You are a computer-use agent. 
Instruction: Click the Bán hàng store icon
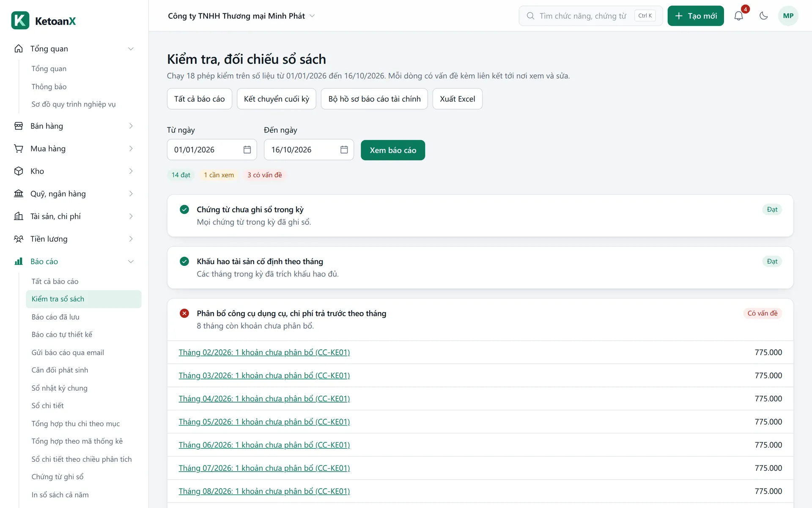pos(19,126)
